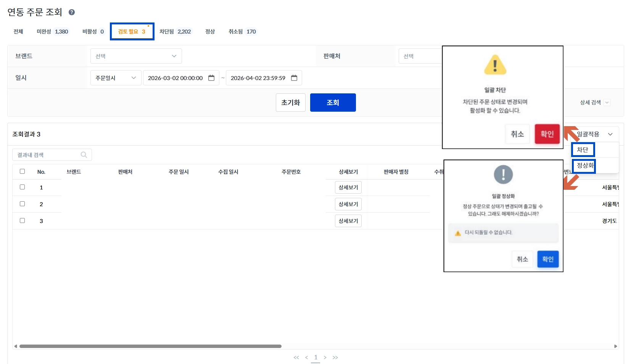Go to the next page arrow

tap(325, 358)
